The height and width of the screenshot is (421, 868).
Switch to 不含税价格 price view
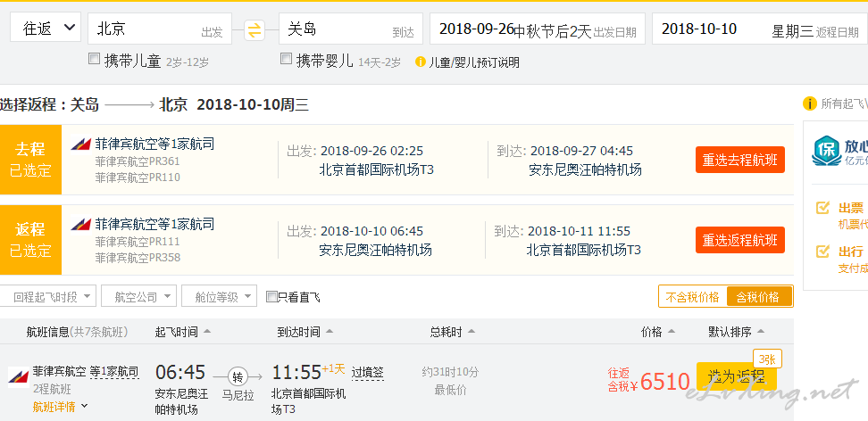pos(692,297)
